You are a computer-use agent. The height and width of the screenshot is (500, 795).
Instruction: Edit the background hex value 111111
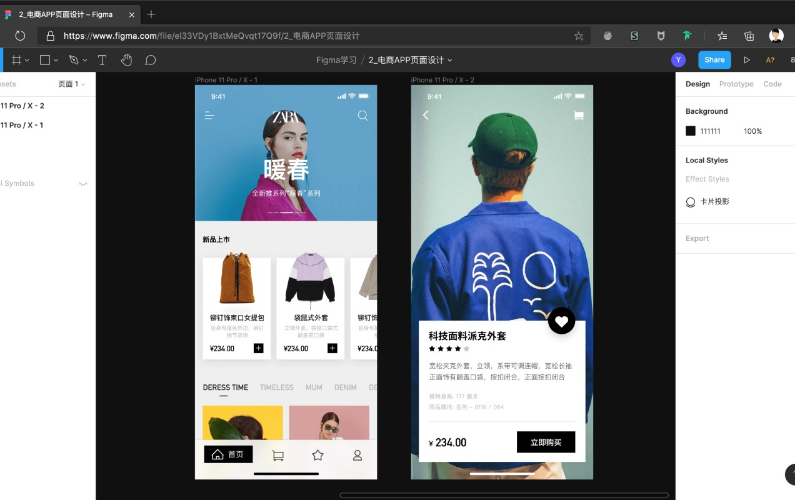tap(710, 131)
